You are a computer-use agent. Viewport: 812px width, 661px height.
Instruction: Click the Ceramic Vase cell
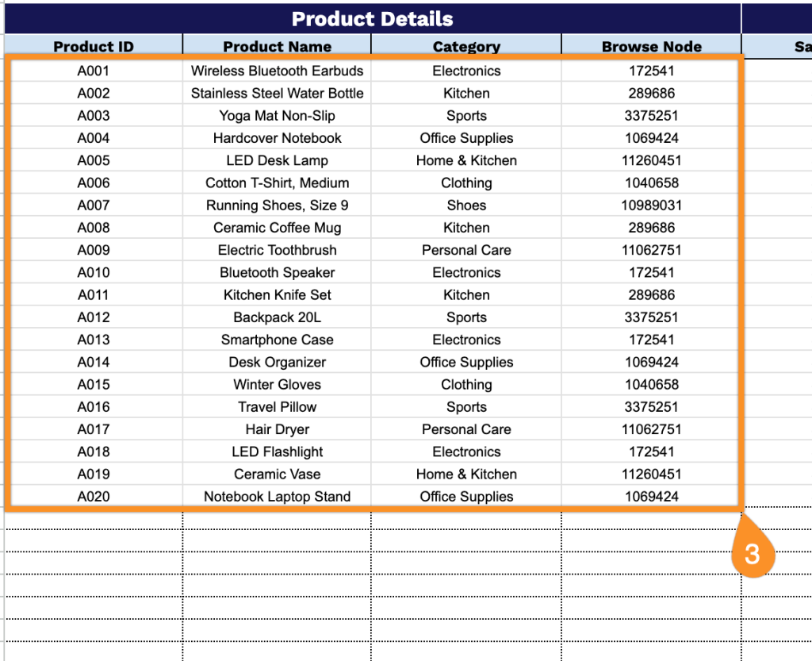point(277,475)
